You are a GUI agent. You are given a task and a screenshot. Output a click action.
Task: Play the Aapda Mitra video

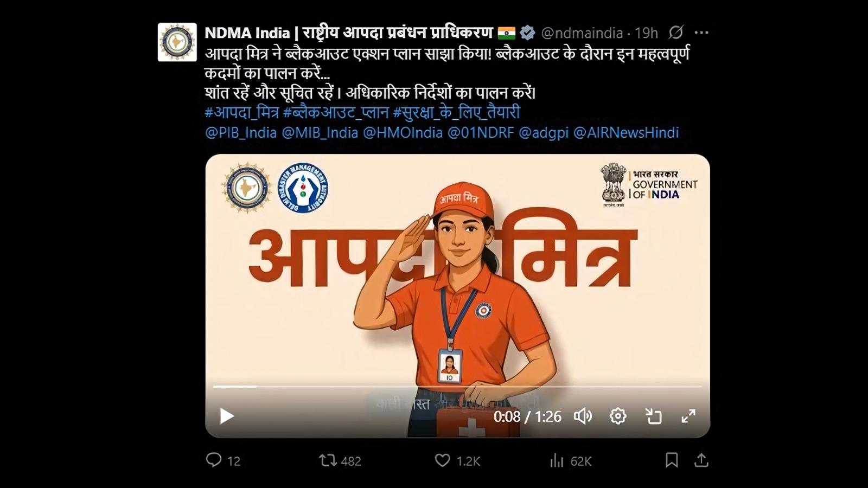tap(227, 416)
